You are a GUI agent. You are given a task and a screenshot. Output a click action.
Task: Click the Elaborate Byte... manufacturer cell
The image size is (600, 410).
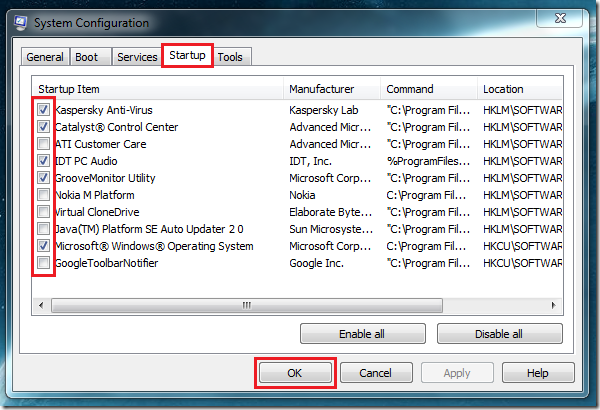tap(331, 212)
